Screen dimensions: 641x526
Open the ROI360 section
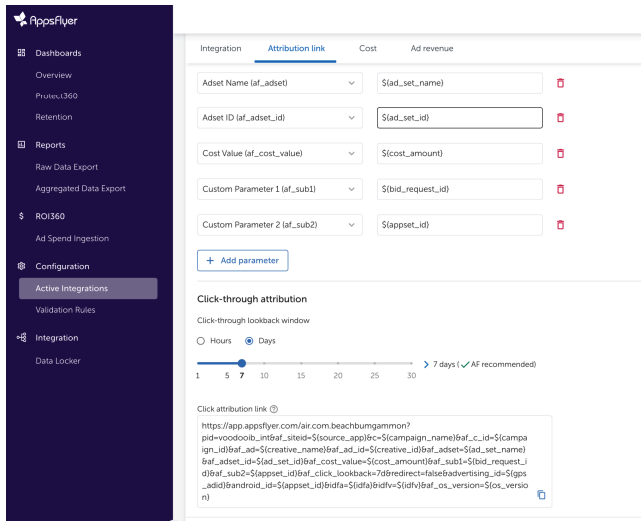(x=50, y=216)
